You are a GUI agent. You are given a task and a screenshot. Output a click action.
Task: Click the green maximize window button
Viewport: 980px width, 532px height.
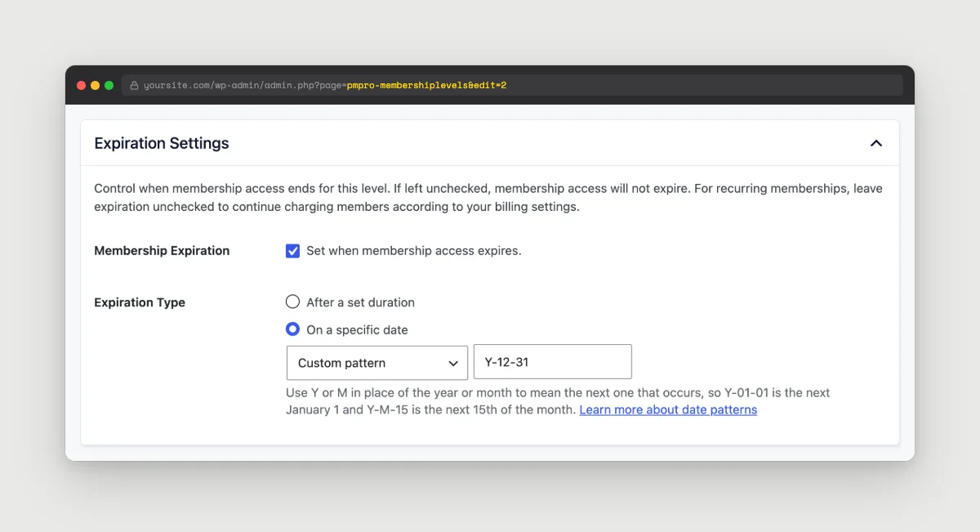pos(109,85)
